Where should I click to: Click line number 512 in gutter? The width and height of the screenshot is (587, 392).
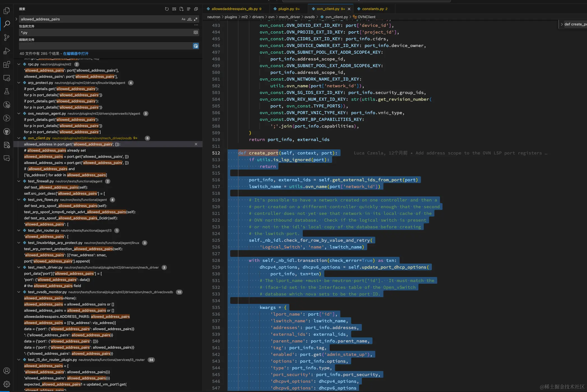(216, 153)
